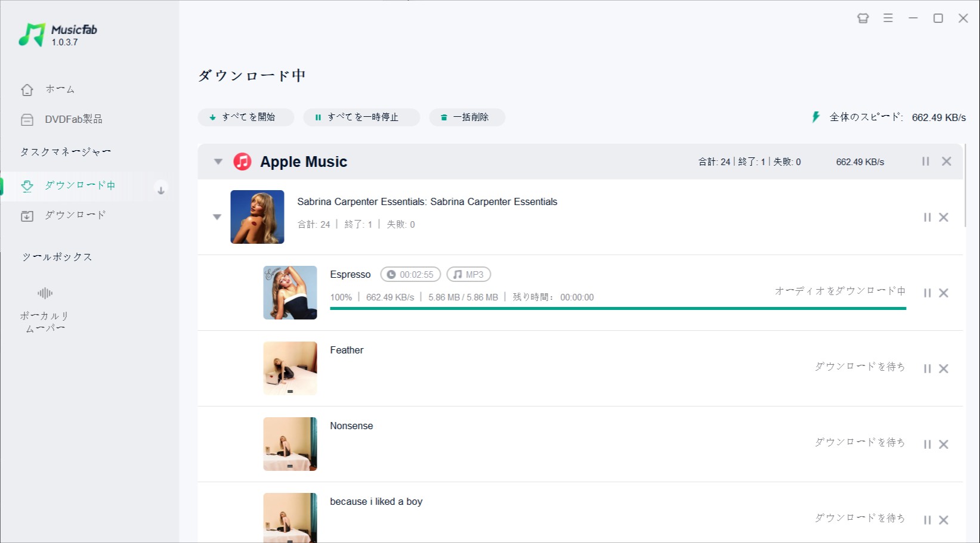Click the because i liked a boy title
The width and height of the screenshot is (980, 543).
click(x=376, y=502)
